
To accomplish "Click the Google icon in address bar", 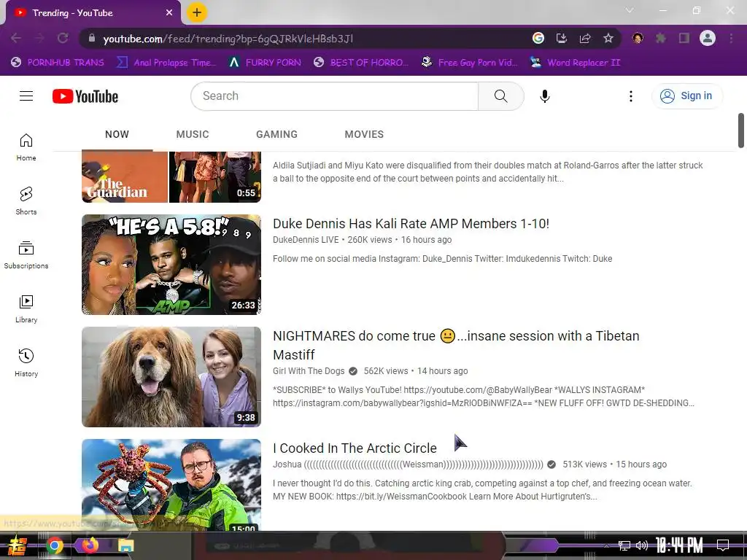I will (538, 38).
